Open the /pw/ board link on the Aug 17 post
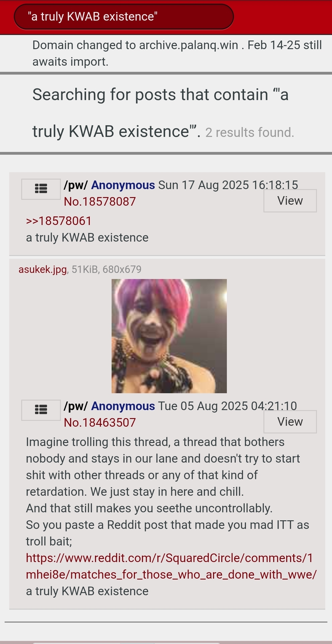Viewport: 332px width, 644px height. click(76, 185)
